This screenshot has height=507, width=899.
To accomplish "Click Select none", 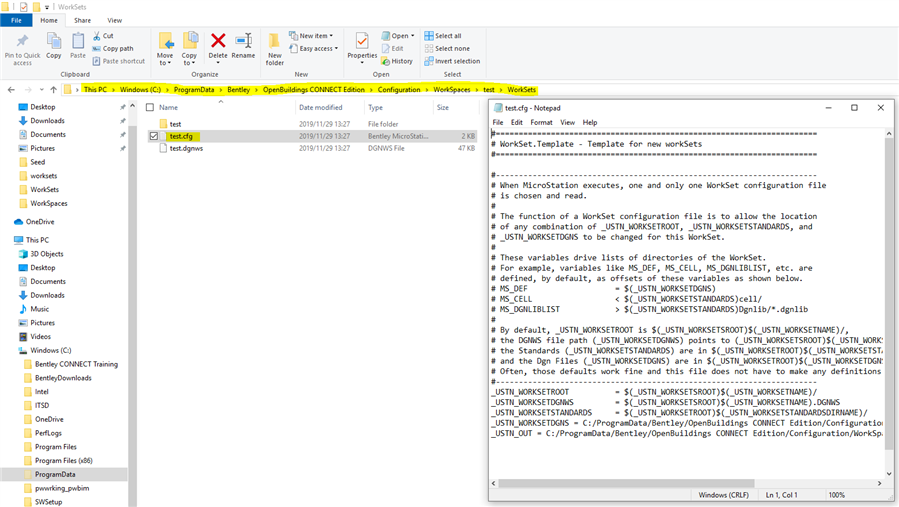I will tap(447, 49).
